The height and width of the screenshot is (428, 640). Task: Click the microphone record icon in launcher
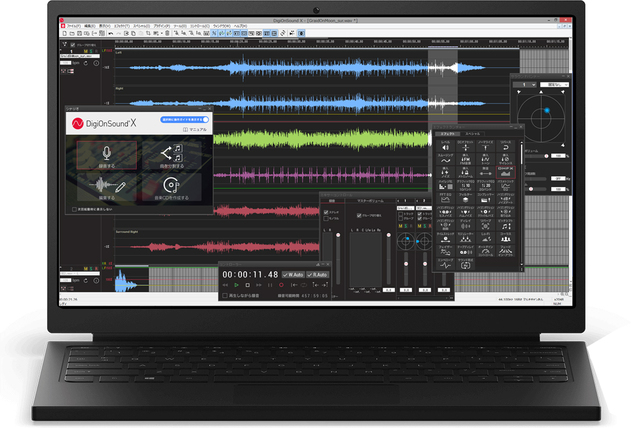coord(106,152)
